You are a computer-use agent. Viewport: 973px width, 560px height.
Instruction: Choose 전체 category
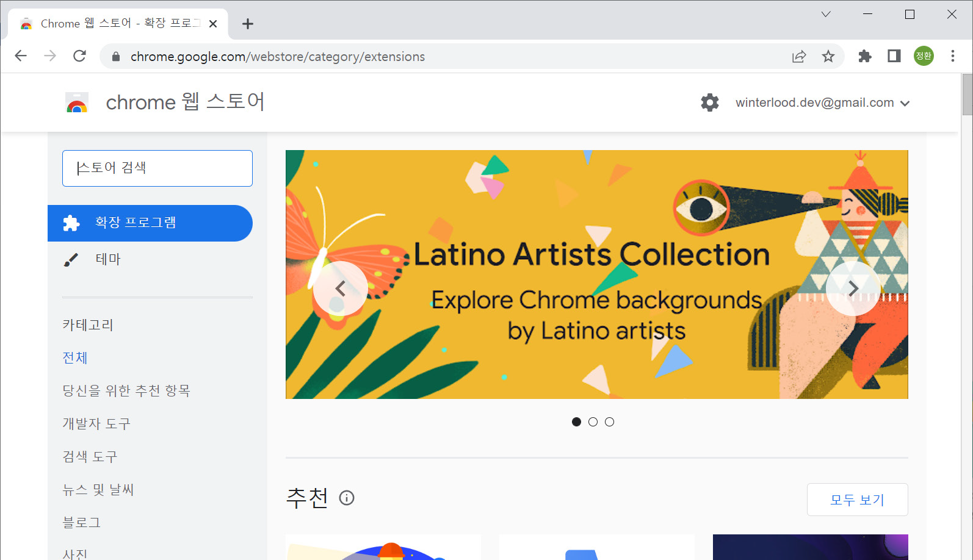click(x=75, y=358)
